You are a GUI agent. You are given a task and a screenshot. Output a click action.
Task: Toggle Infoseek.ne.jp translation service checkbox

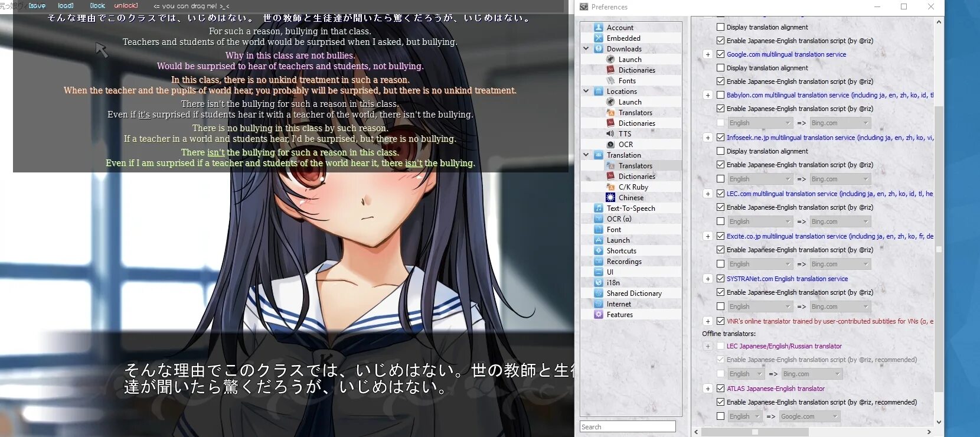click(720, 138)
